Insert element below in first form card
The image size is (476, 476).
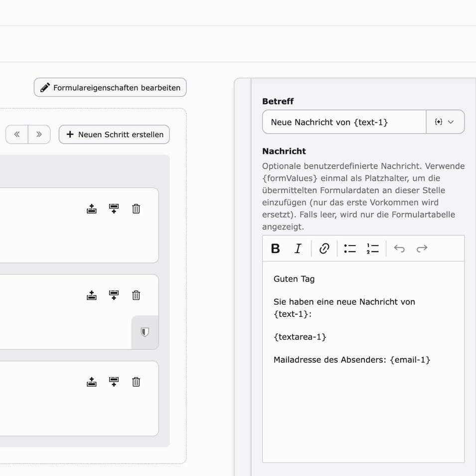coord(114,209)
